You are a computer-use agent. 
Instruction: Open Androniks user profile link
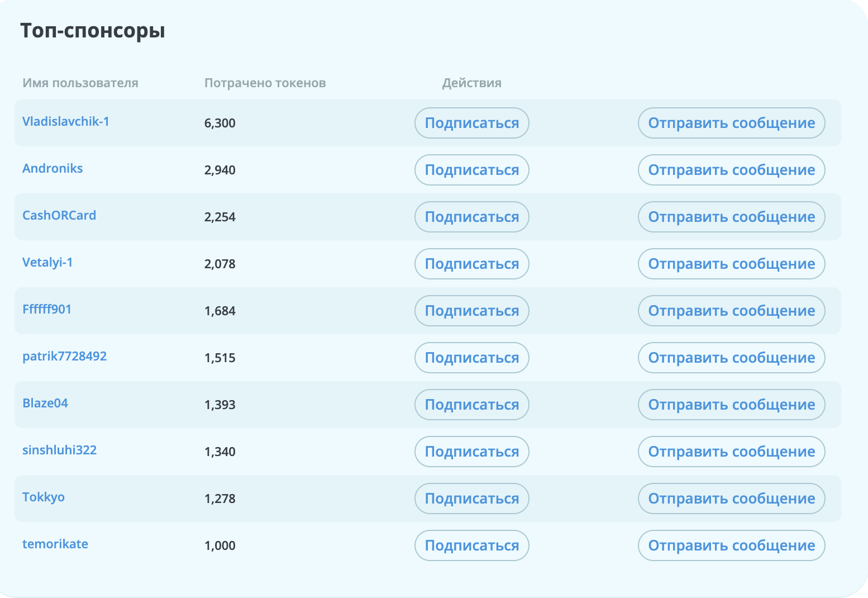click(x=53, y=168)
